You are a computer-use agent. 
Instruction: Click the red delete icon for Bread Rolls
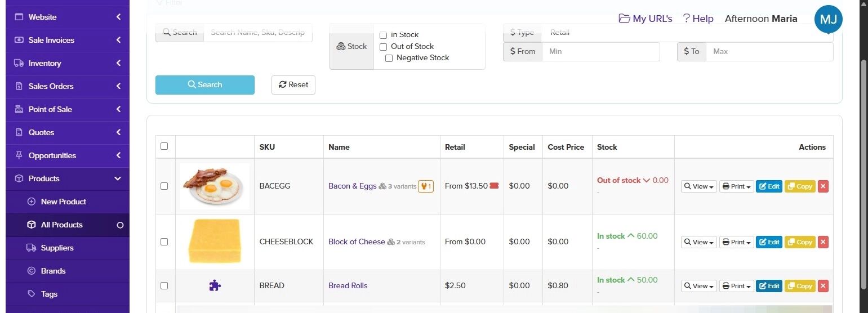click(823, 286)
